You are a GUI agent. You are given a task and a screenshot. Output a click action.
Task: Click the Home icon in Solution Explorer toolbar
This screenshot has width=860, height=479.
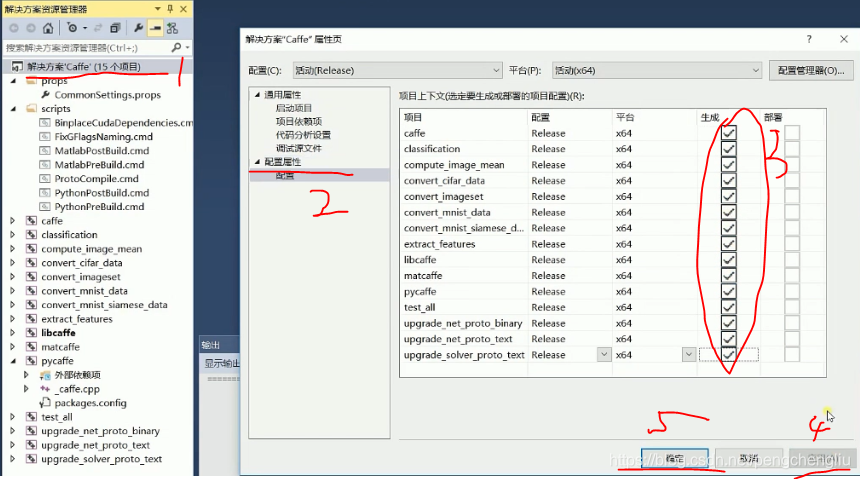[48, 28]
